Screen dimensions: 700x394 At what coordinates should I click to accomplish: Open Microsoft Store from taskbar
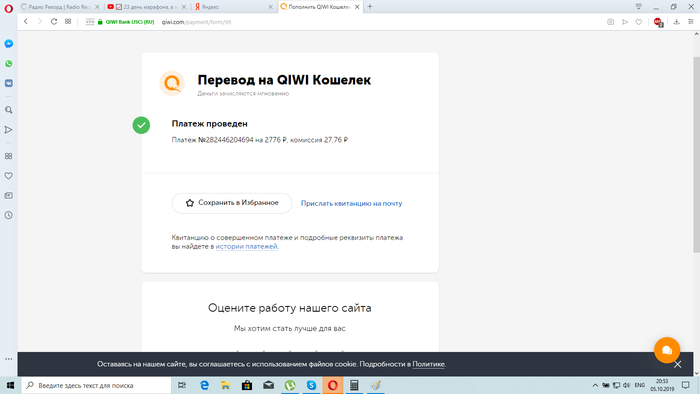coord(247,385)
